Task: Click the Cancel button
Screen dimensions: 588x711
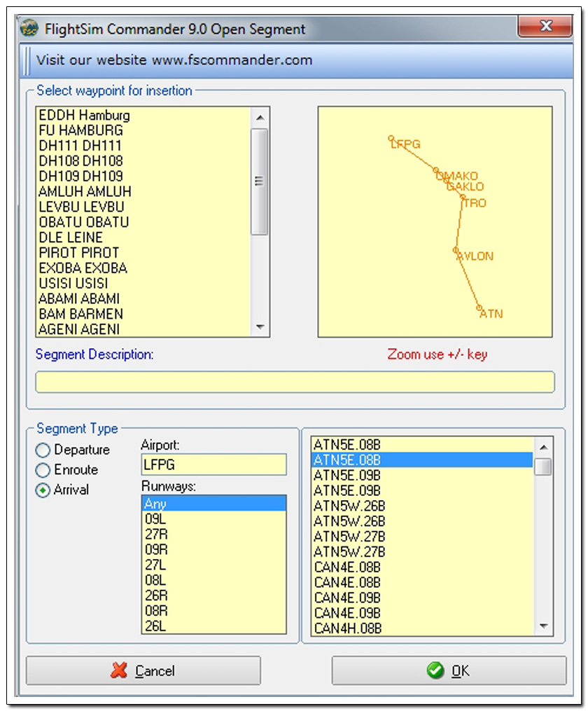Action: coord(143,670)
